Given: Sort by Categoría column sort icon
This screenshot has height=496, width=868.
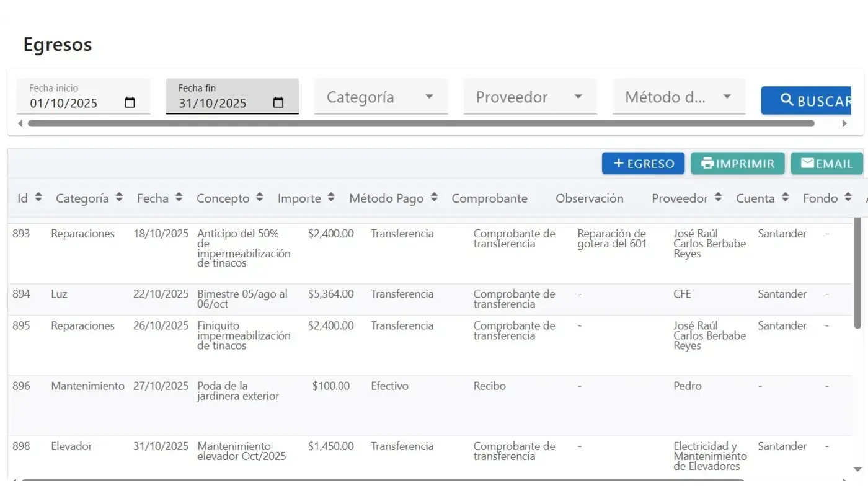Looking at the screenshot, I should tap(119, 198).
